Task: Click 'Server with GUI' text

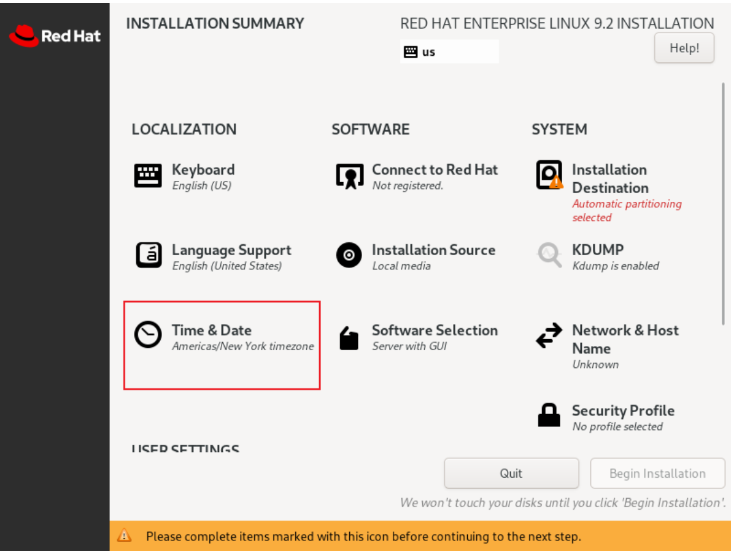Action: click(409, 346)
